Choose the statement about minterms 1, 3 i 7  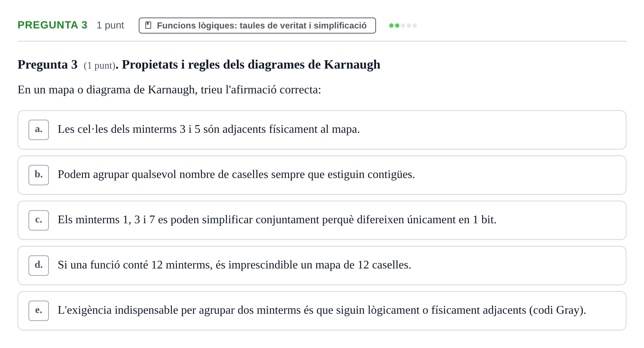tap(322, 220)
